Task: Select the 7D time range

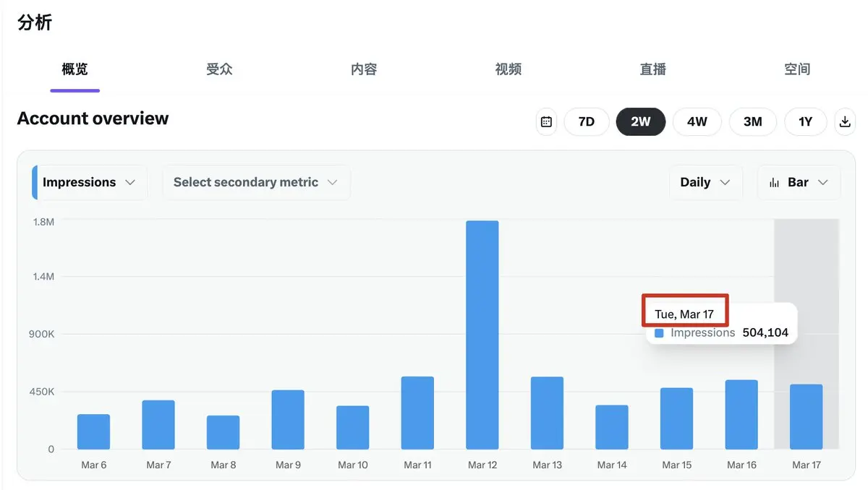Action: click(x=587, y=121)
